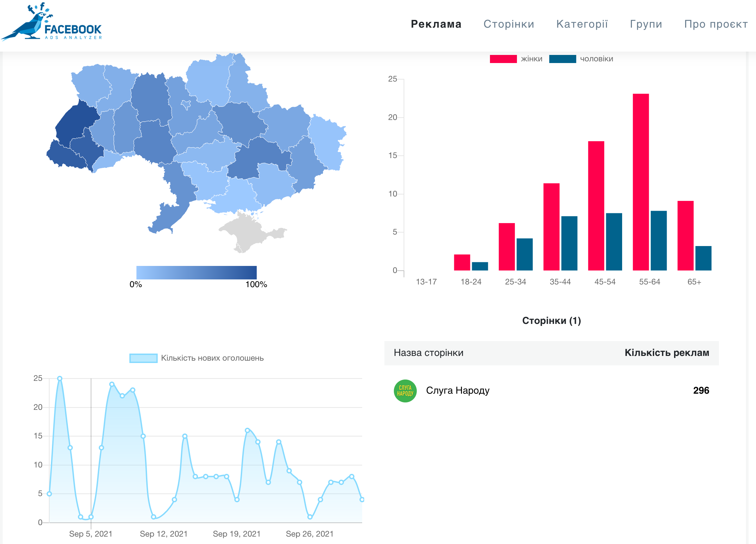
Task: Toggle the жінки red legend swatch
Action: tap(503, 59)
